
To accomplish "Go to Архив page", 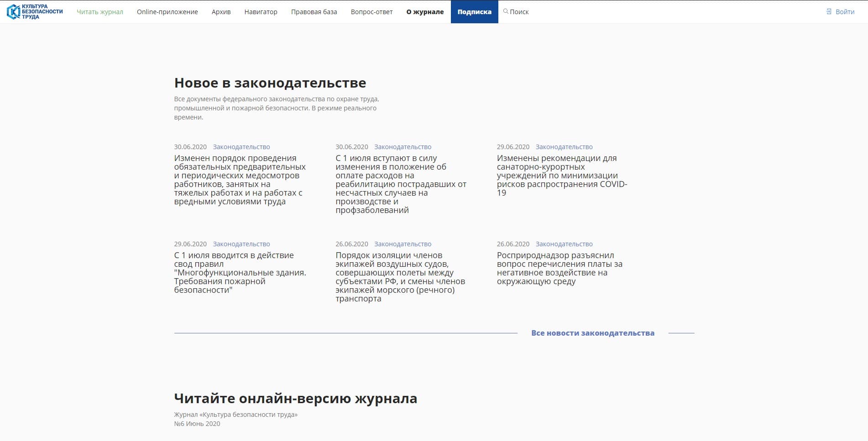I will tap(221, 12).
